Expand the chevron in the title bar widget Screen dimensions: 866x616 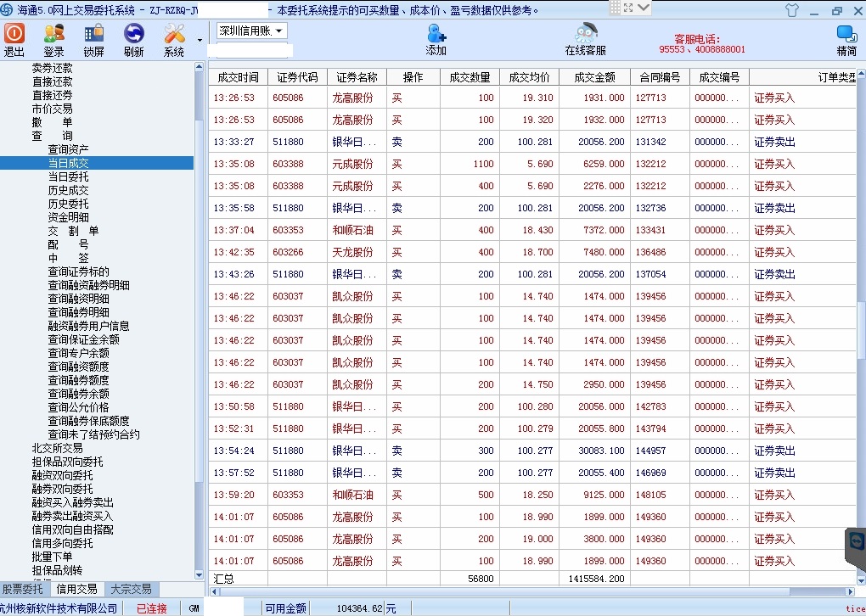pos(643,8)
